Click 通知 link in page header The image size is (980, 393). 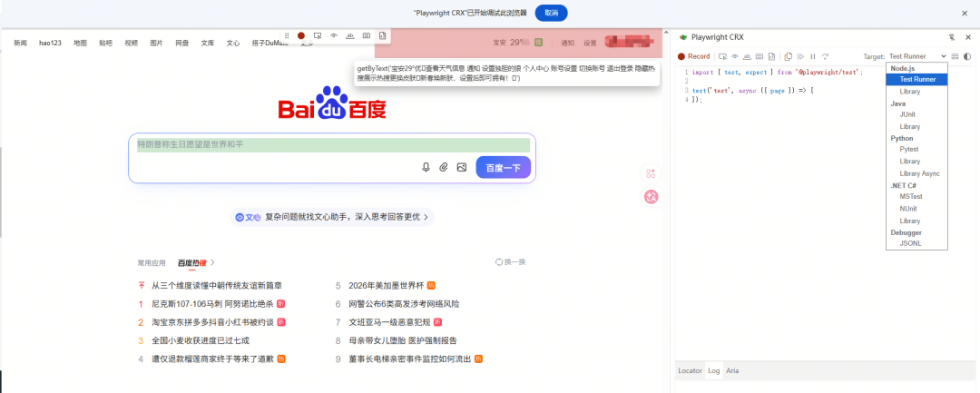(x=567, y=43)
